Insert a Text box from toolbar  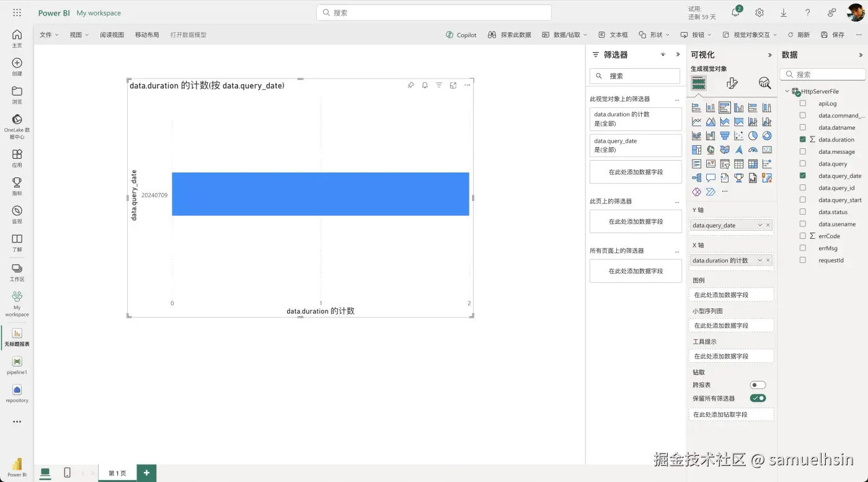tap(613, 35)
